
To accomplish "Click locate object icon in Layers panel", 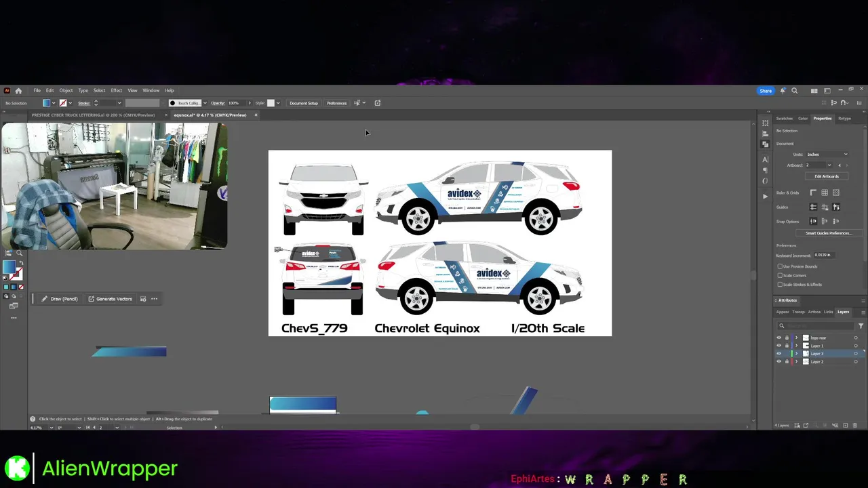I will click(816, 425).
